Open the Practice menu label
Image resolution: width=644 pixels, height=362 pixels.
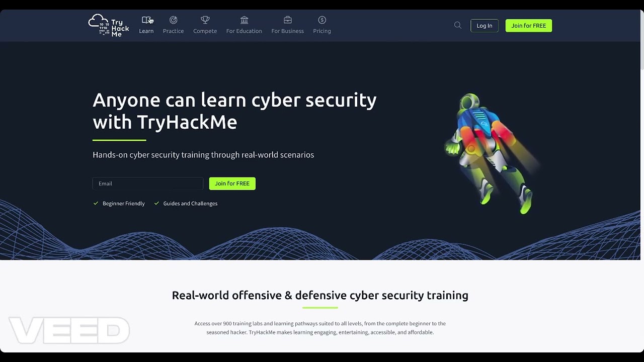[x=174, y=31]
